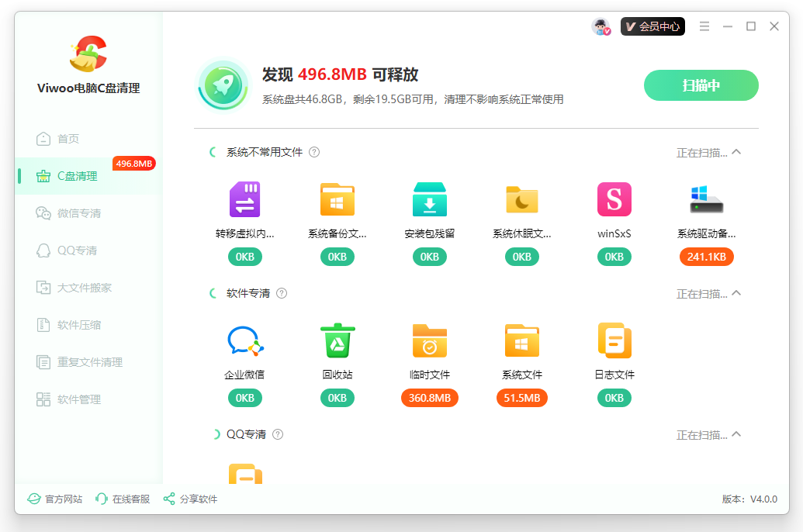
Task: Click the 安装包残留 download icon
Action: point(429,199)
